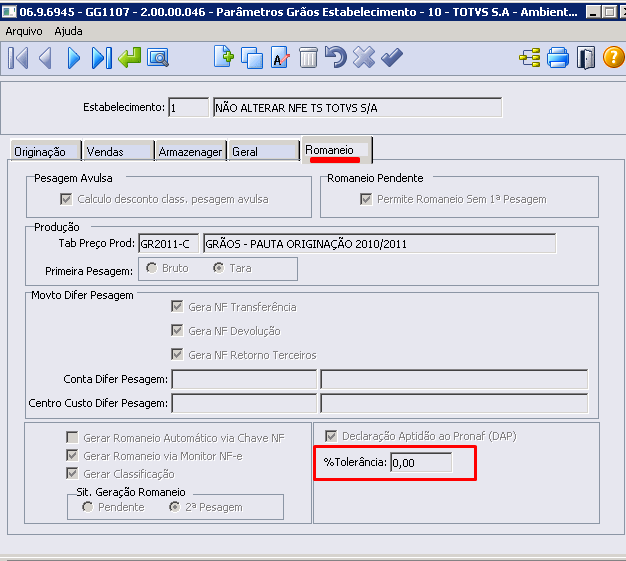Maximize the Parâmetros Grãos window
Screen dimensions: 626x561
pyautogui.click(x=609, y=12)
